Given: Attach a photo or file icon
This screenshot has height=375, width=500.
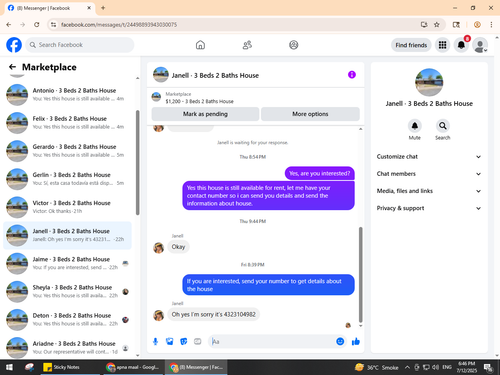Looking at the screenshot, I should [x=170, y=341].
